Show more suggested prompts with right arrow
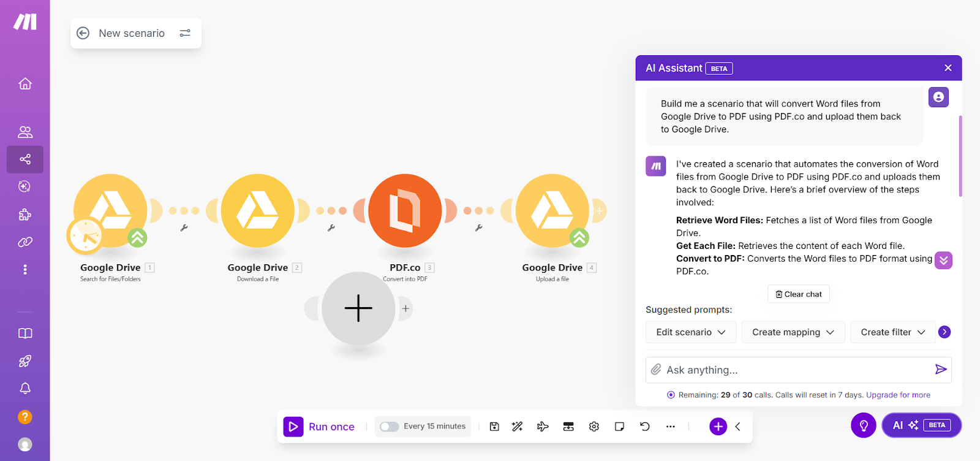 [944, 332]
